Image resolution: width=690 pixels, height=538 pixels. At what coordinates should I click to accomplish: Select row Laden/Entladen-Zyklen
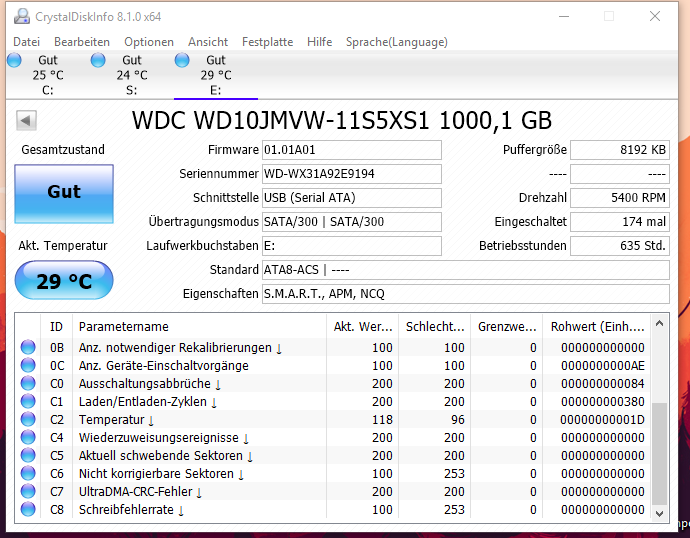coord(333,401)
